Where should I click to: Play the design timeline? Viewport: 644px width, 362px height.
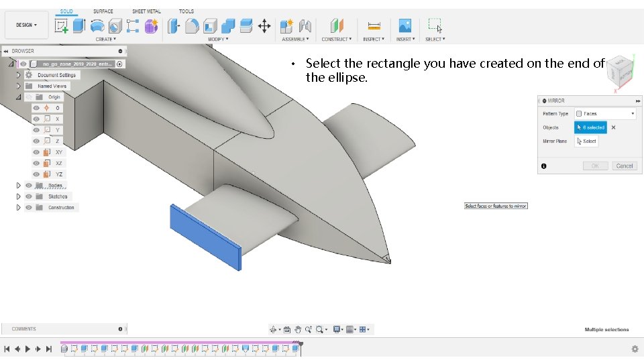point(28,349)
